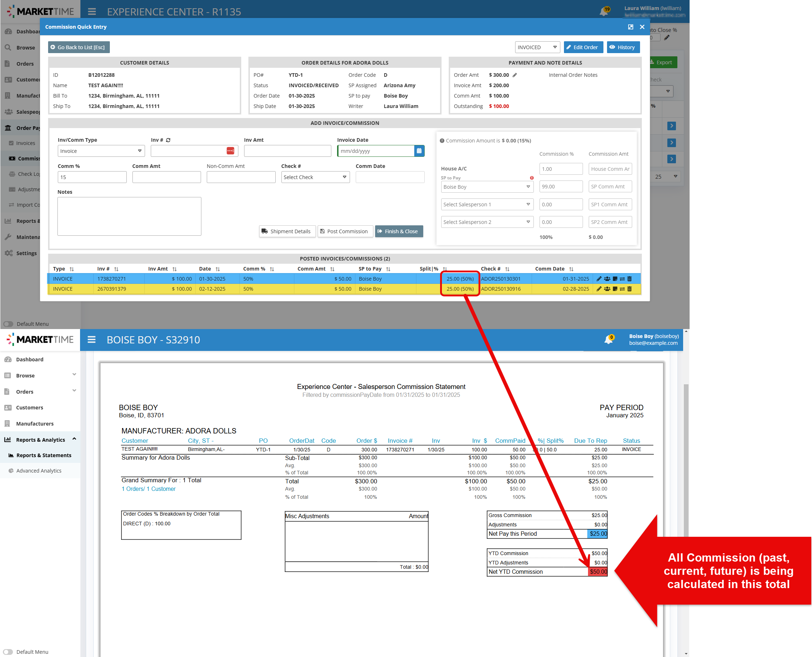
Task: Click the green Export button
Action: click(x=664, y=62)
